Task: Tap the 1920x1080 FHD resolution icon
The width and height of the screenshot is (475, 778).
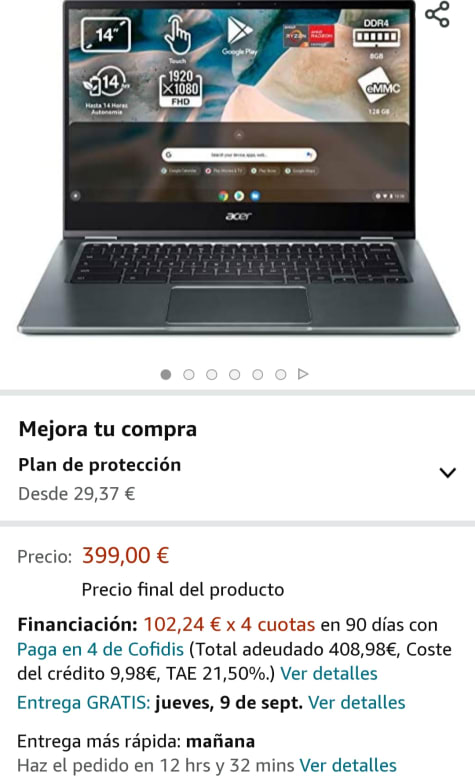Action: (x=180, y=88)
